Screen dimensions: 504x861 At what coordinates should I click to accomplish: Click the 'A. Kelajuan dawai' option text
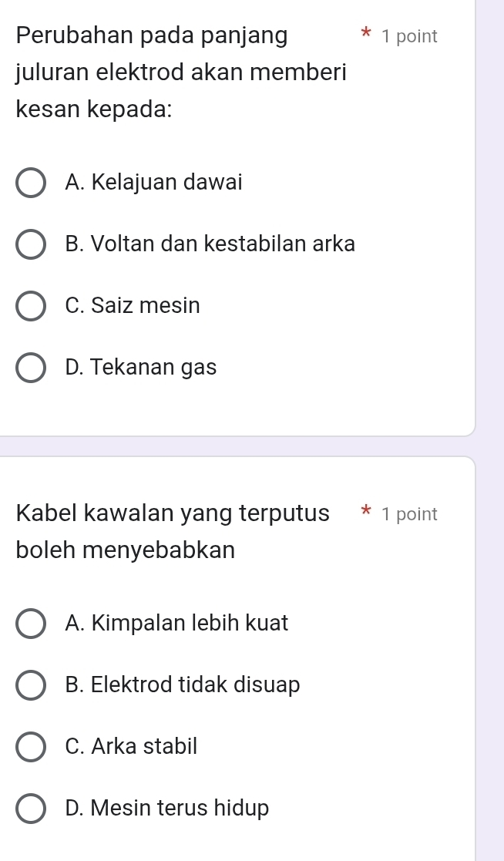pyautogui.click(x=154, y=183)
